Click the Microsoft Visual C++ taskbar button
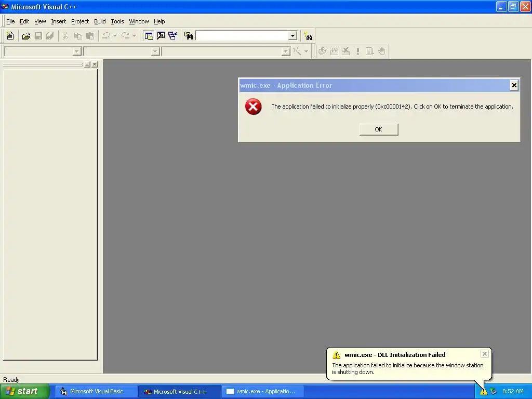This screenshot has width=532, height=399. coord(180,391)
